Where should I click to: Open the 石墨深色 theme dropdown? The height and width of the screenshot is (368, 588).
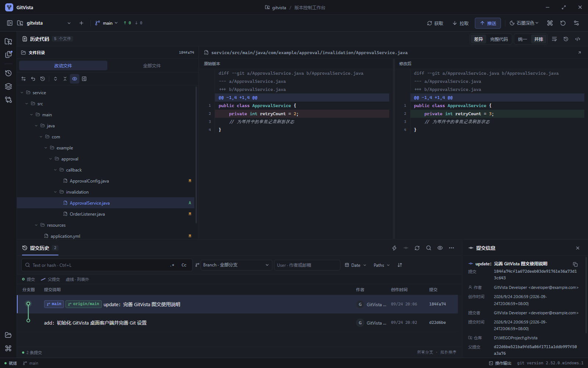coord(524,23)
